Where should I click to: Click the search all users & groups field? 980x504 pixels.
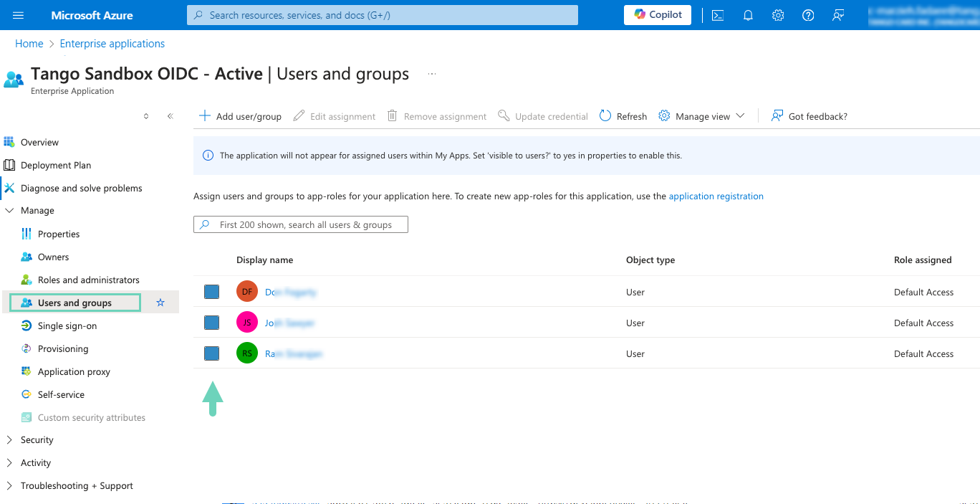[x=301, y=224]
